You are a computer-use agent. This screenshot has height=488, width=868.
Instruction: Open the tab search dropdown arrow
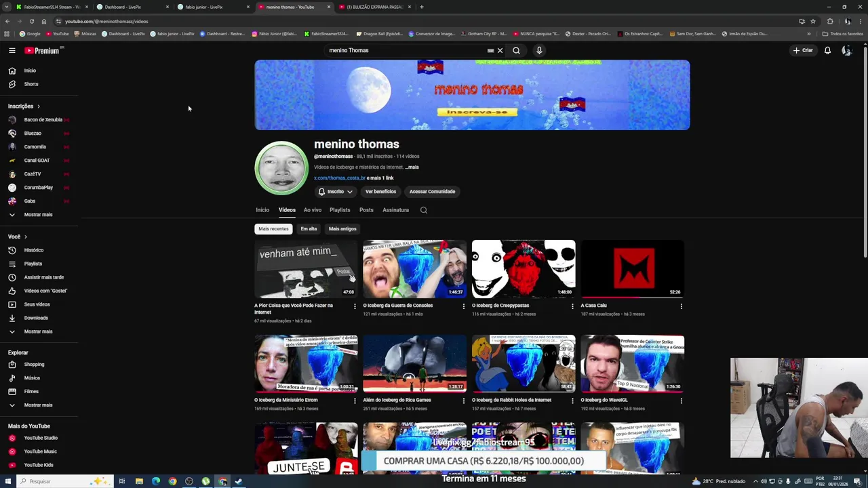click(x=6, y=7)
